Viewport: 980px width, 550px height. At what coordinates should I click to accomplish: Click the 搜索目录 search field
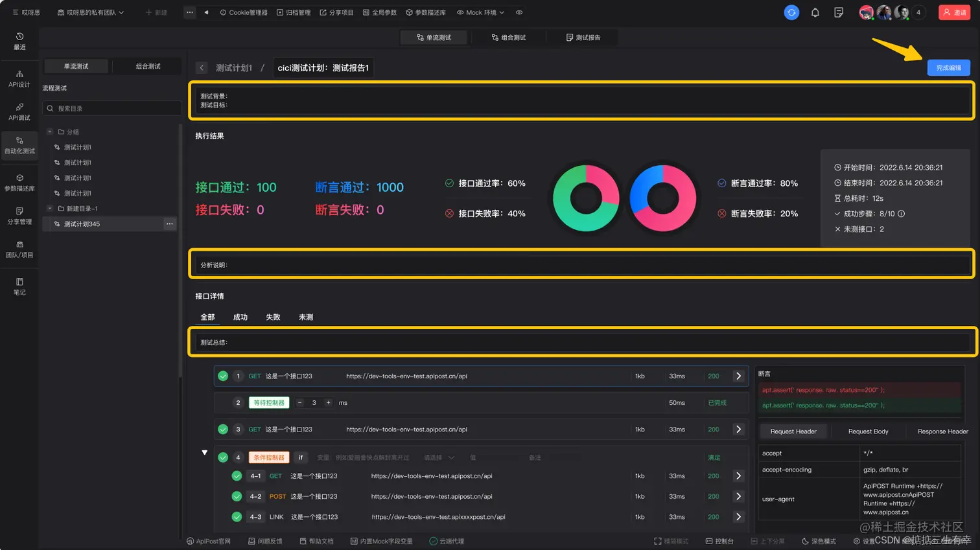pyautogui.click(x=112, y=108)
